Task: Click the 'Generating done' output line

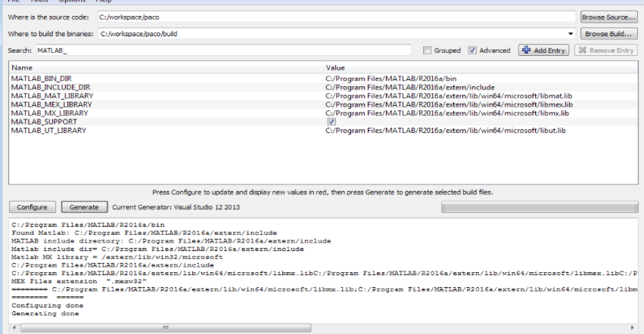Action: tap(45, 314)
